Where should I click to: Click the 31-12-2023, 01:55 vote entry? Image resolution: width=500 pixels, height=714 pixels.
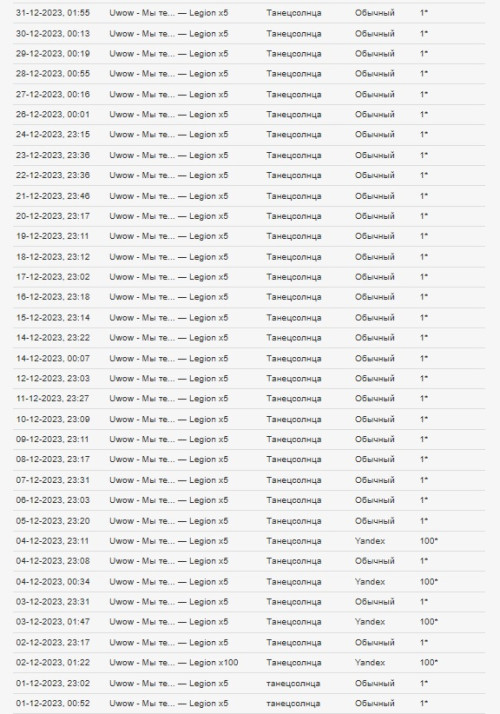[x=249, y=13]
